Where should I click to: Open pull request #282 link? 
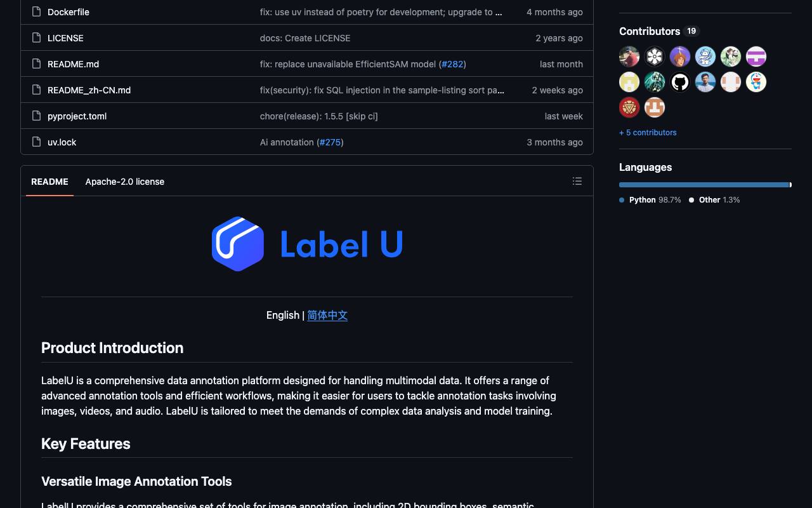click(x=452, y=64)
